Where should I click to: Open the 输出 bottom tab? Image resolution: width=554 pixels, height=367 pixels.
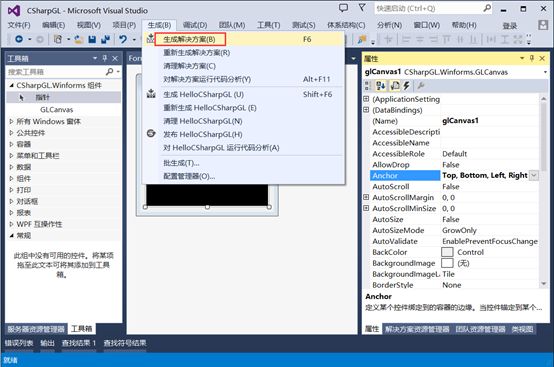(48, 343)
